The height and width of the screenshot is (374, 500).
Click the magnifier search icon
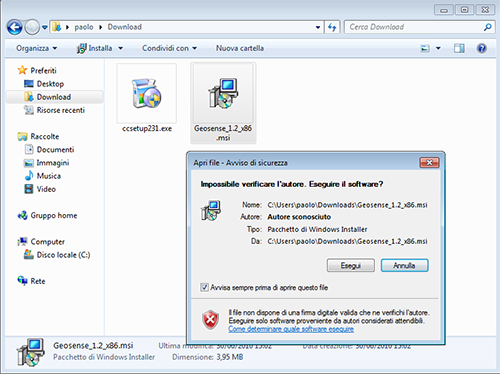point(487,27)
